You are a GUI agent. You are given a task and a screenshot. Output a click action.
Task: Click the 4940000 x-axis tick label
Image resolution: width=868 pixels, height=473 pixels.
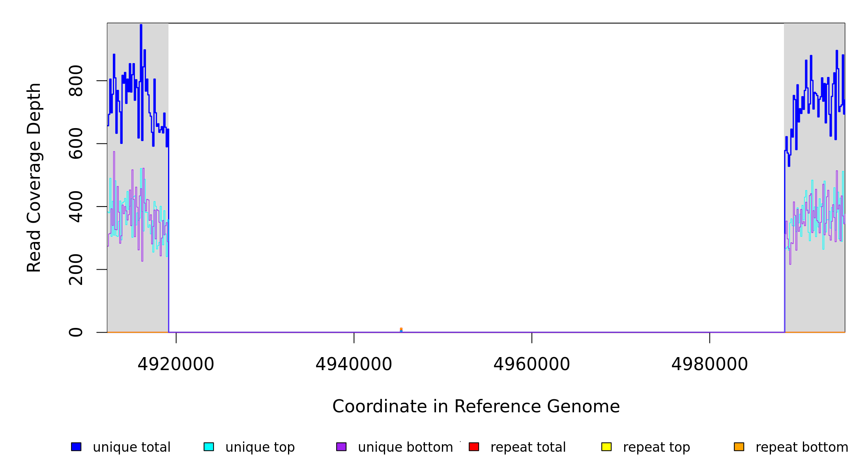click(354, 364)
